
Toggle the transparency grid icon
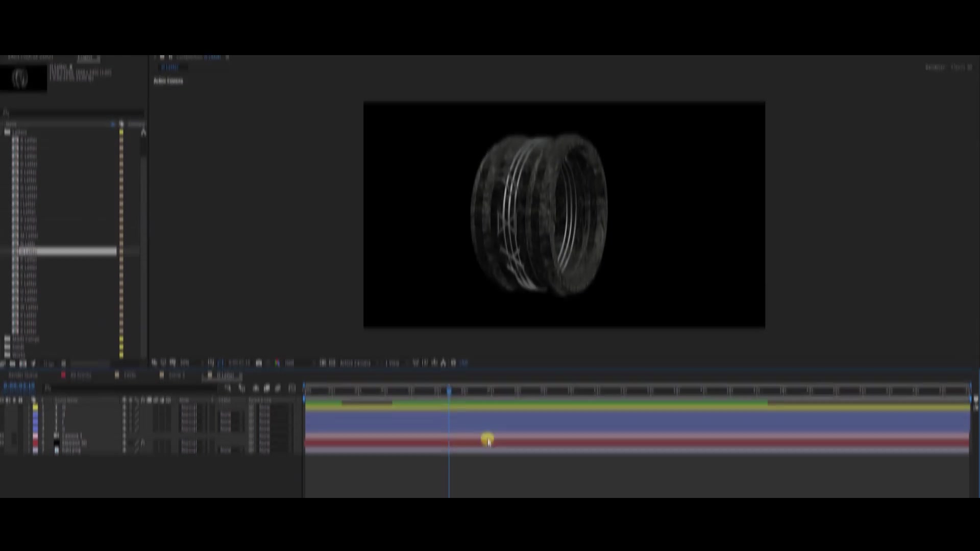click(x=332, y=363)
